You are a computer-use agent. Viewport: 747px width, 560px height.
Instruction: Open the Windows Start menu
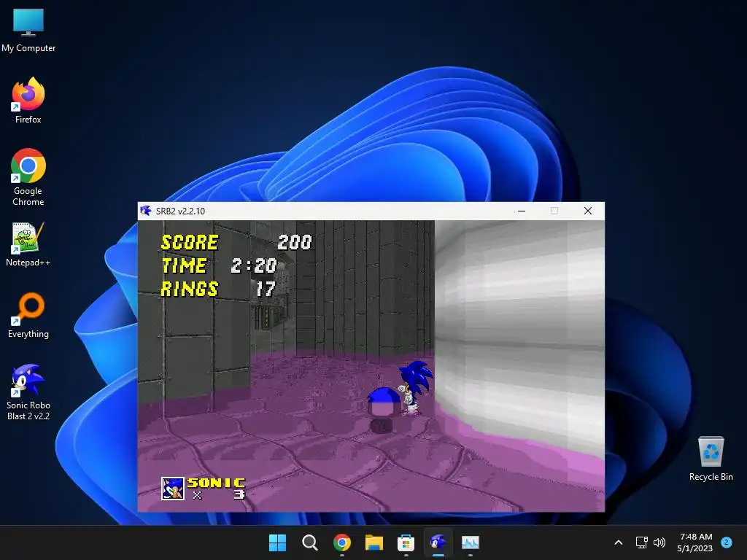(277, 542)
